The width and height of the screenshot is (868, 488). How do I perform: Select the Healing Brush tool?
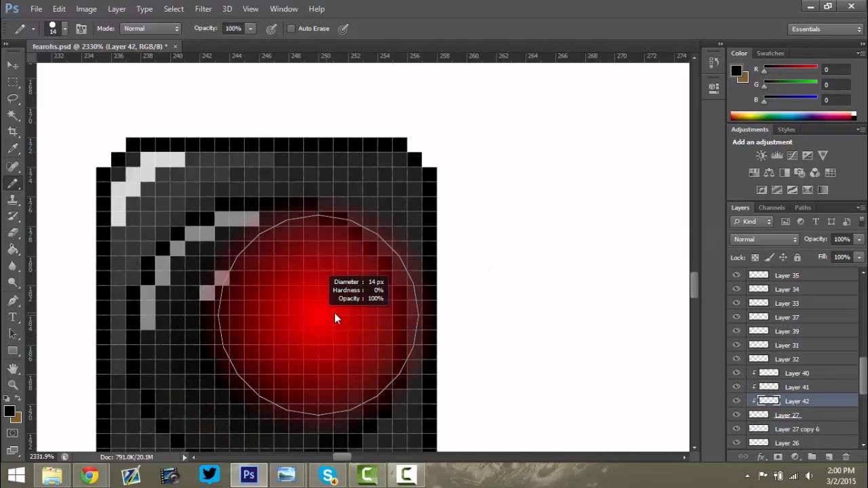point(13,166)
